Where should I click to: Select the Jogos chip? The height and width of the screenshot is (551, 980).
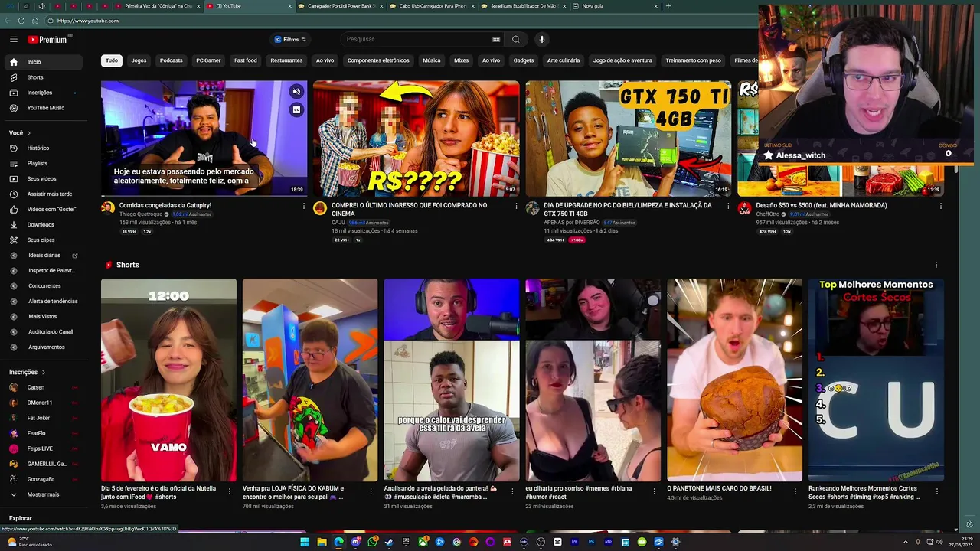[x=139, y=60]
